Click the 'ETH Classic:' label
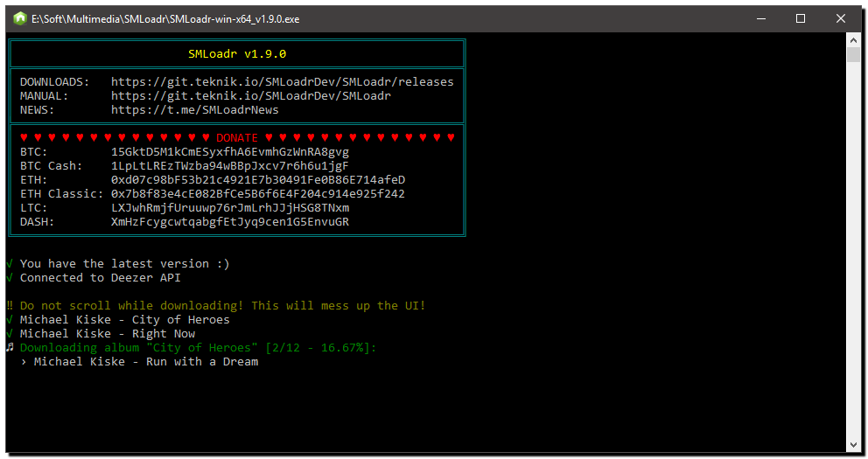868x459 pixels. point(61,193)
